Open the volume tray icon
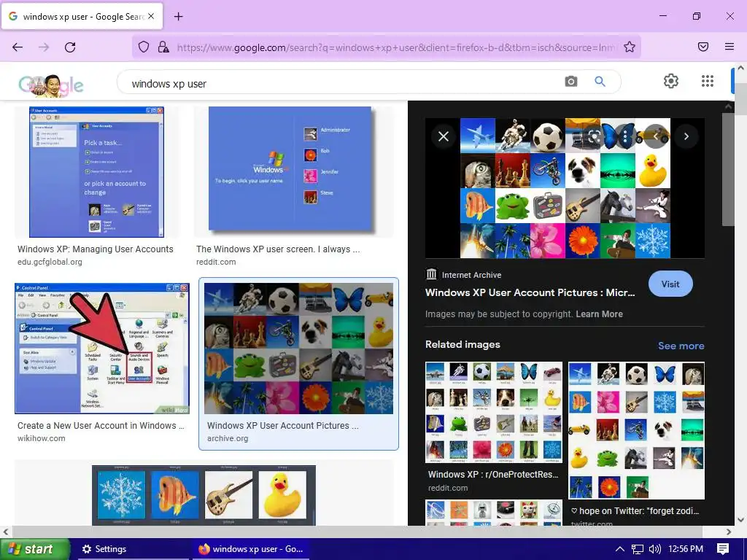This screenshot has width=747, height=560. [655, 549]
